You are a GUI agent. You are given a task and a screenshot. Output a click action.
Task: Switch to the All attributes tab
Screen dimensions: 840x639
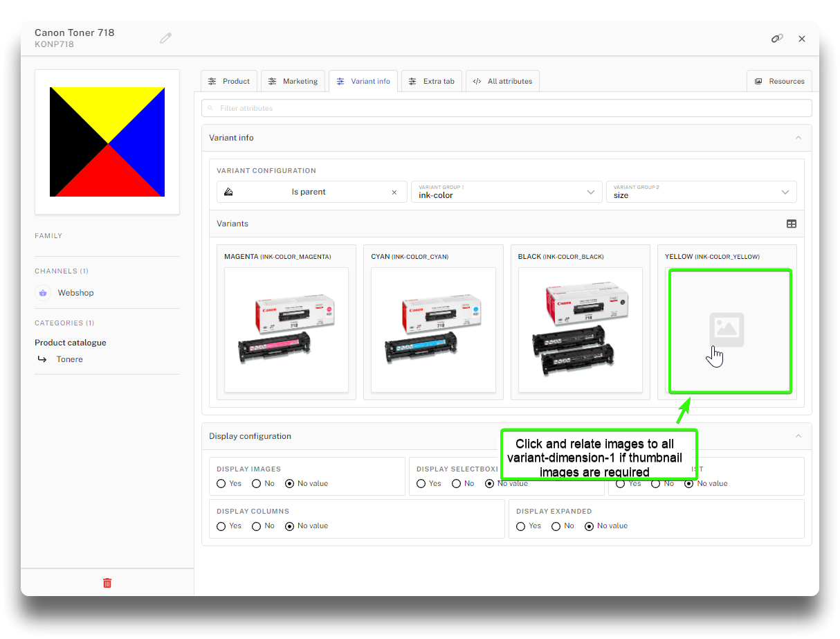502,81
